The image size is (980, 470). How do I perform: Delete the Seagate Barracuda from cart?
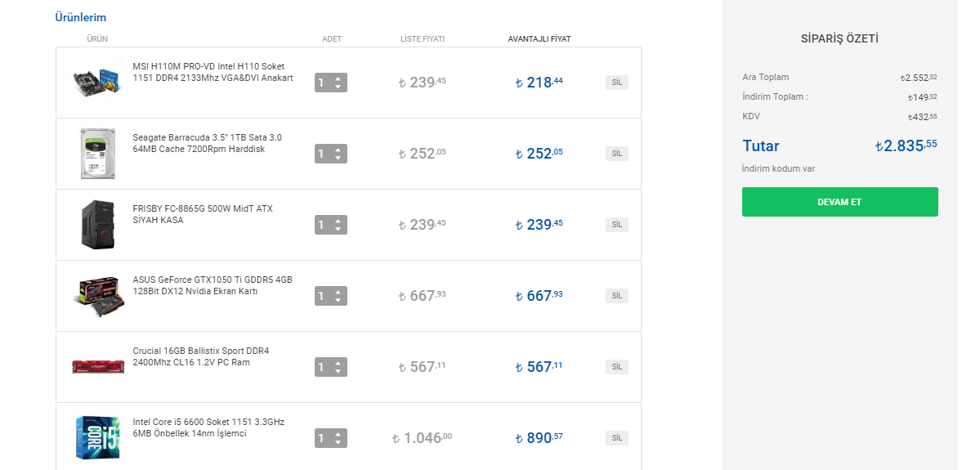pos(617,154)
